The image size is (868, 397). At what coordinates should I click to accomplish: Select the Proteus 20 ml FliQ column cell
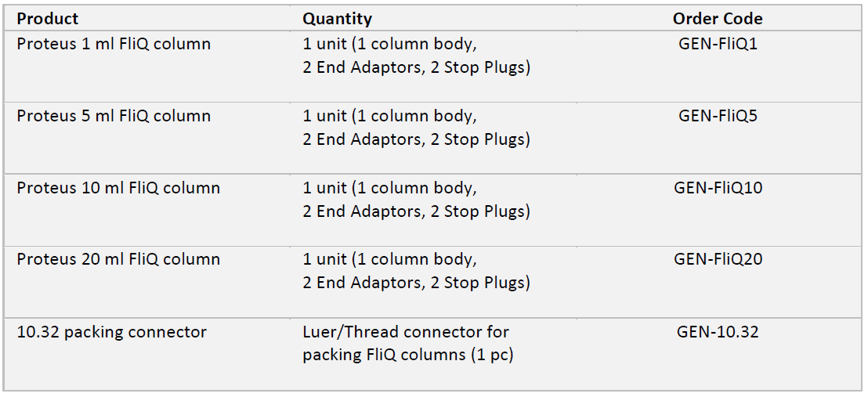tap(118, 259)
